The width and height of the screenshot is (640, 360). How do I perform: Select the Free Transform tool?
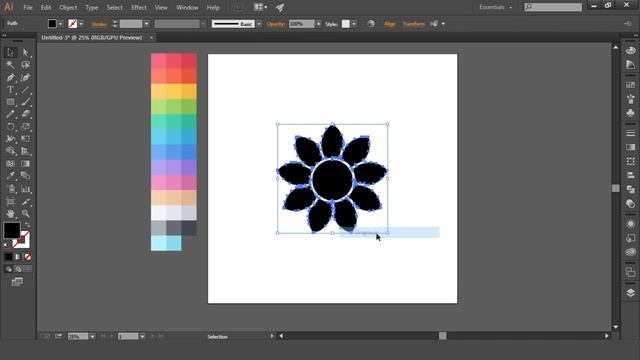click(x=25, y=139)
